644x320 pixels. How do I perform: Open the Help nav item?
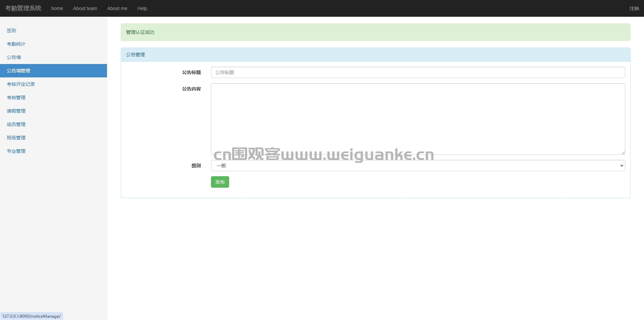coord(142,8)
